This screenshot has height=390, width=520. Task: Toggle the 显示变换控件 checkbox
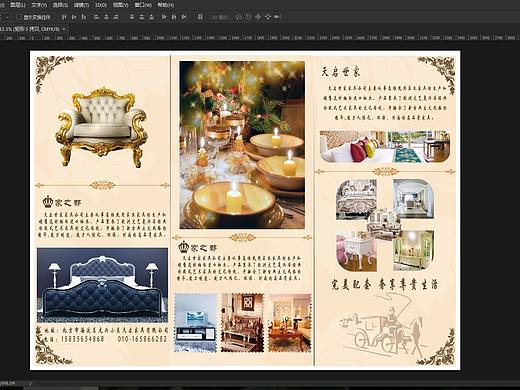click(19, 17)
